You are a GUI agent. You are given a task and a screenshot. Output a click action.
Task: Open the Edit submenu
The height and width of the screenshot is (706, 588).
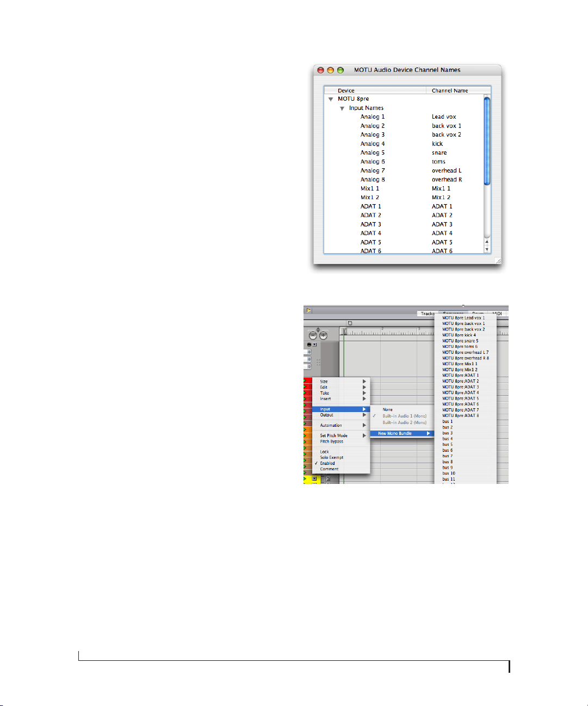pos(341,387)
